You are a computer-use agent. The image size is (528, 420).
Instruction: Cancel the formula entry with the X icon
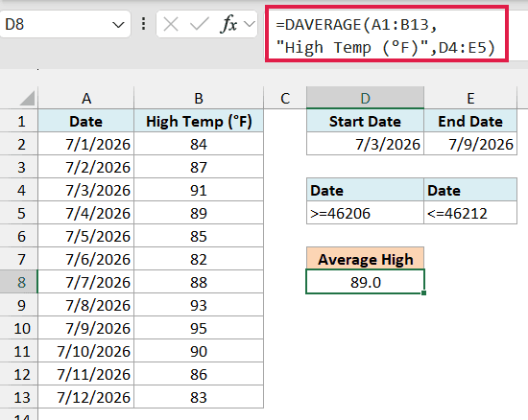click(171, 24)
